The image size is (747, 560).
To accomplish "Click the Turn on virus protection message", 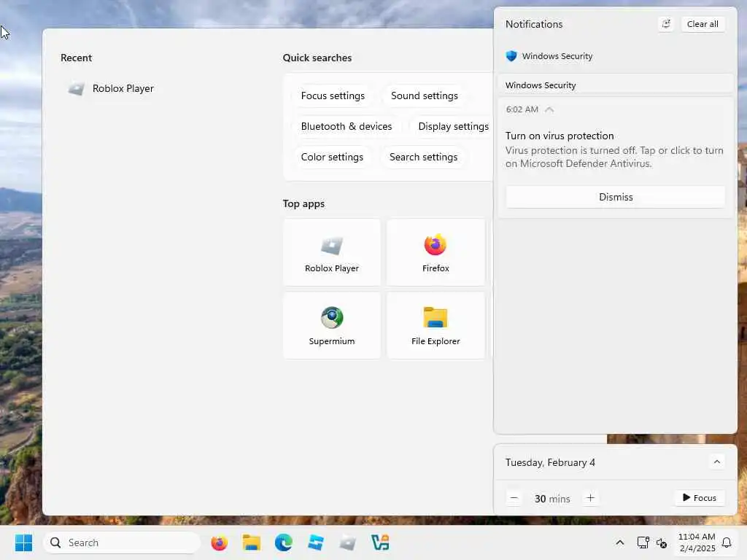I will tap(614, 149).
